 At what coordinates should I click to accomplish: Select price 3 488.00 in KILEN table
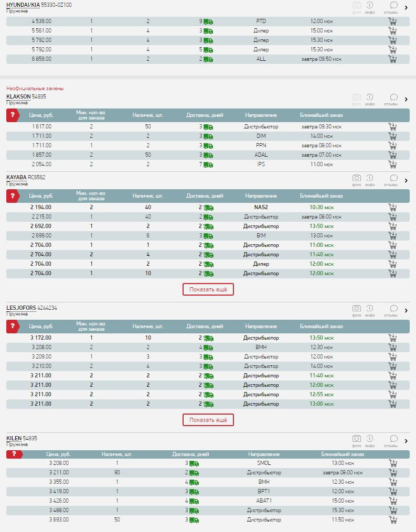click(x=59, y=511)
